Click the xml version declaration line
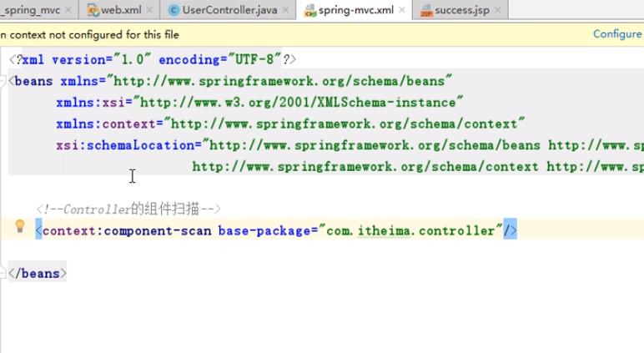This screenshot has height=353, width=644. pos(153,59)
